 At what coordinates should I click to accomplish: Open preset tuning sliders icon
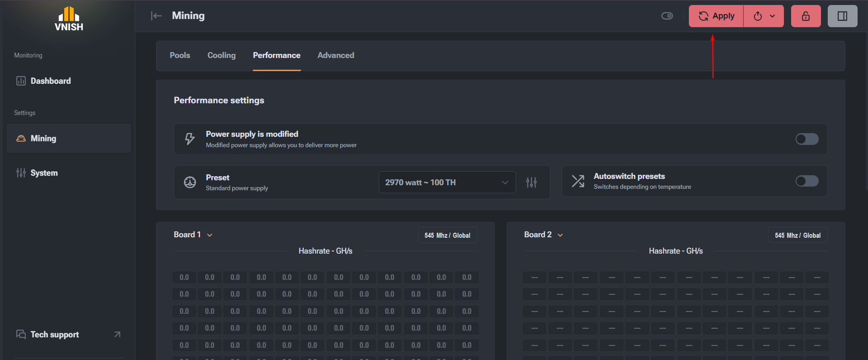(531, 182)
